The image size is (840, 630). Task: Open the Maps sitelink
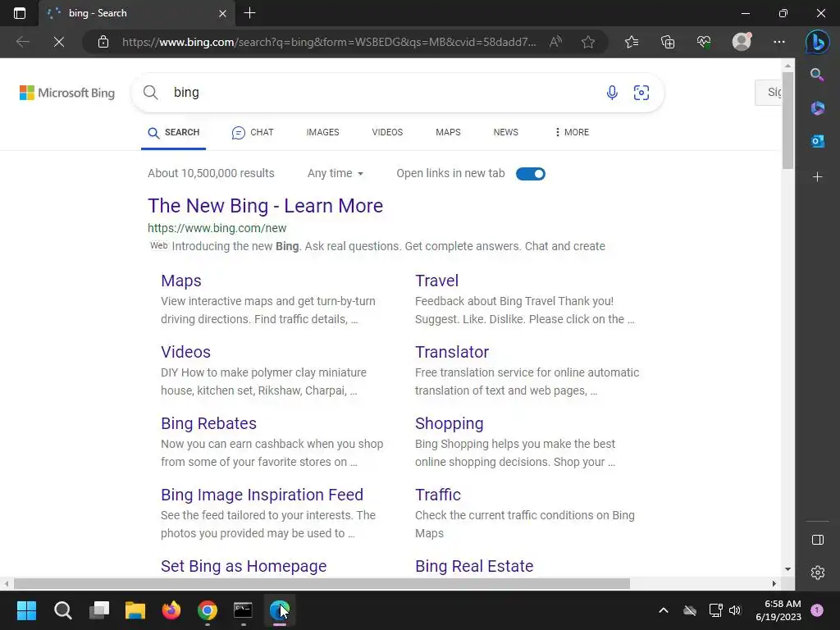[181, 281]
